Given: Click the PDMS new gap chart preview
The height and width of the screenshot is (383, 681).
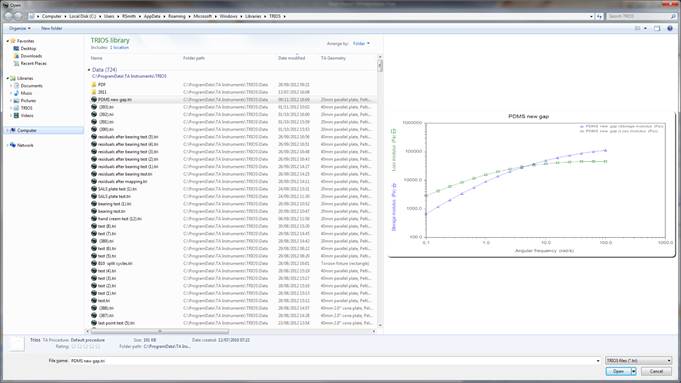Looking at the screenshot, I should pyautogui.click(x=532, y=185).
